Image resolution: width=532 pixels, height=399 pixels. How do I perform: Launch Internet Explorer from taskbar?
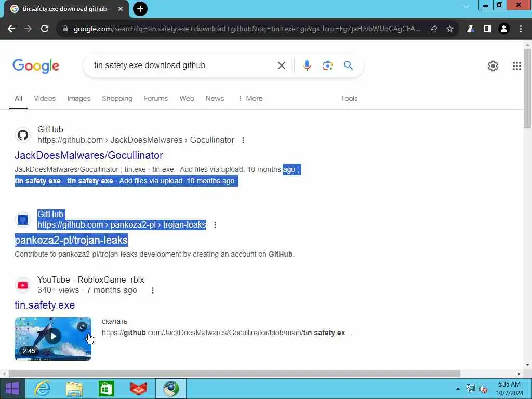tap(43, 389)
